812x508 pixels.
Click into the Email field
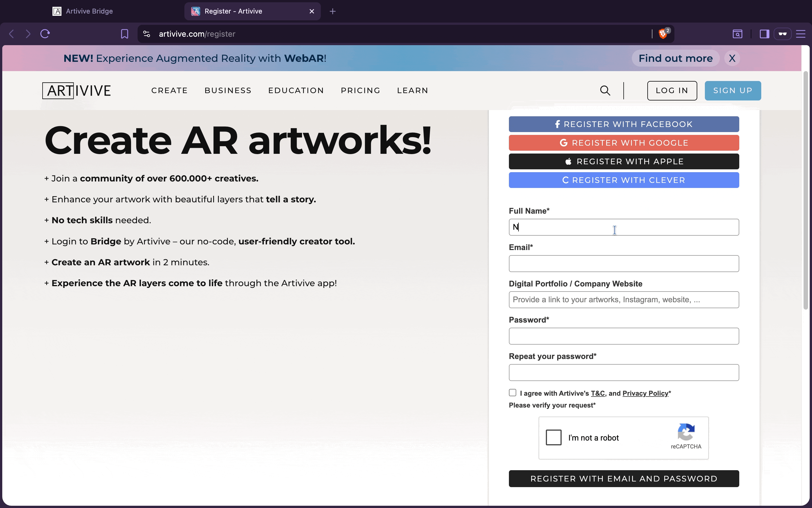point(624,263)
